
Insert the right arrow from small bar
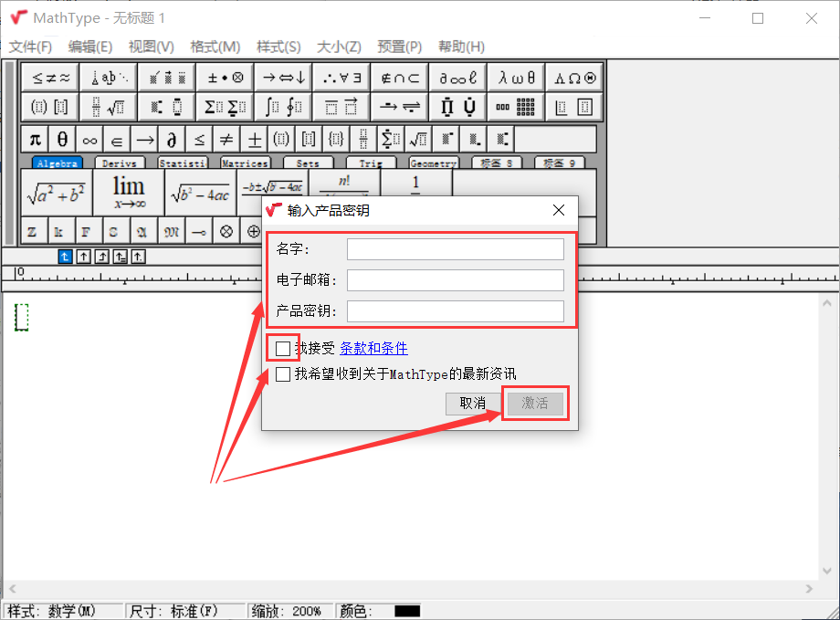(x=144, y=140)
